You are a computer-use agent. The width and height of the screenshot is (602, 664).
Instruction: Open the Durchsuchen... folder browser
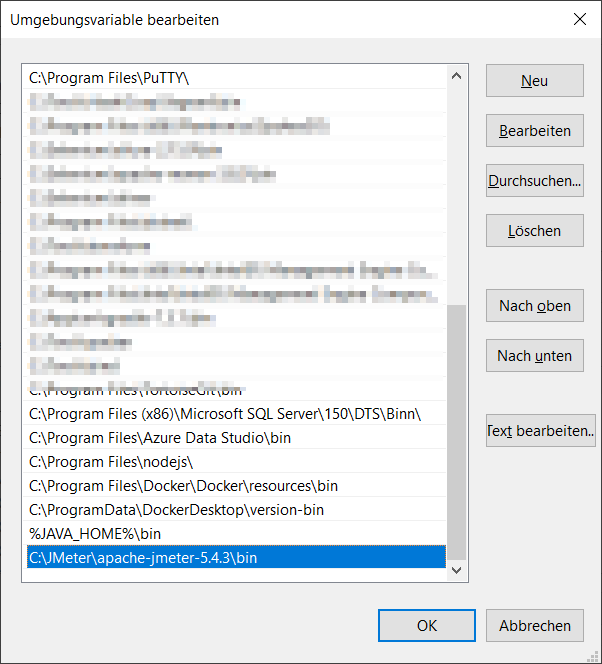pyautogui.click(x=534, y=181)
